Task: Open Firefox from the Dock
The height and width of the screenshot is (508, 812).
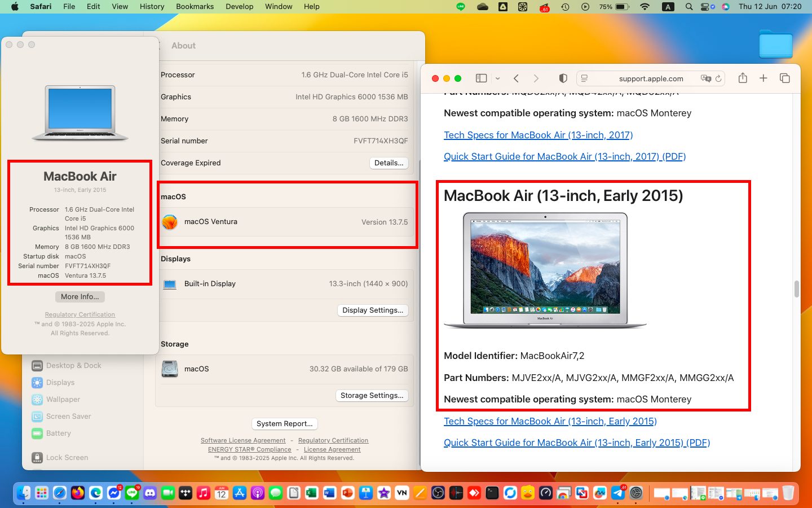Action: (78, 493)
